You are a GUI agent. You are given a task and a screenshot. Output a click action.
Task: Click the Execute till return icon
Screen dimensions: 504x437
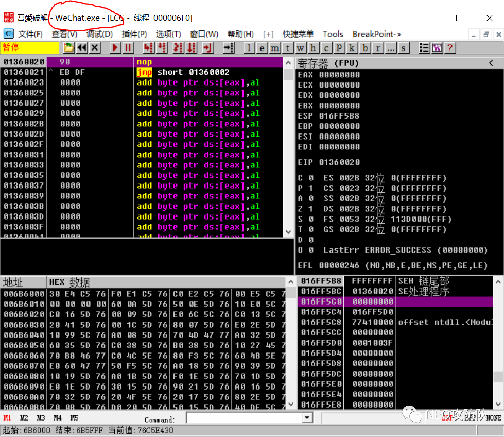coord(207,48)
